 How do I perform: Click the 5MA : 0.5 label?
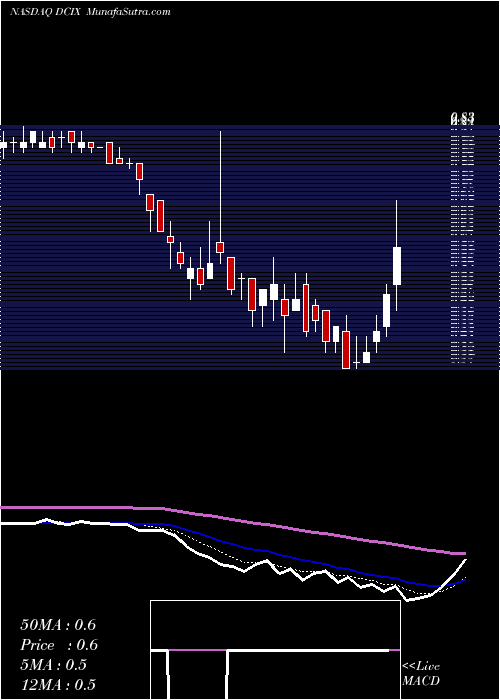[54, 665]
